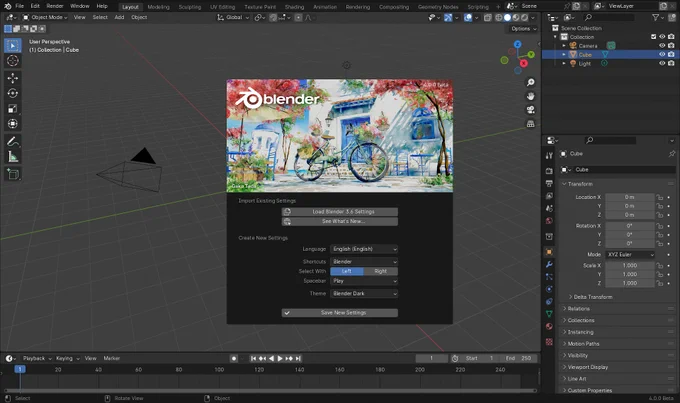
Task: Click the Scale X value field
Action: click(630, 265)
